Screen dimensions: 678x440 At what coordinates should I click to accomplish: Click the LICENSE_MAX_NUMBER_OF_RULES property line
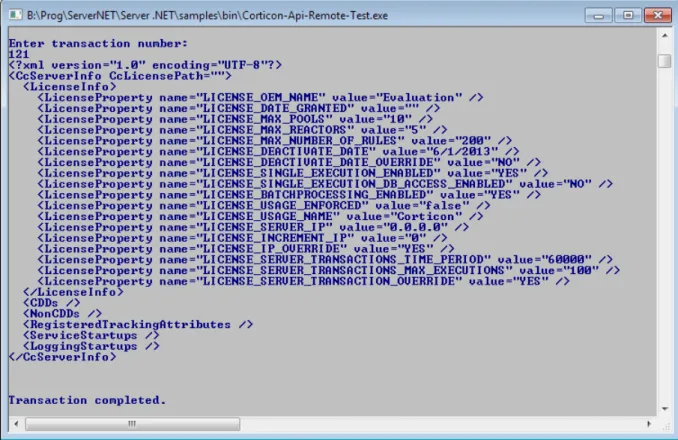(x=275, y=141)
